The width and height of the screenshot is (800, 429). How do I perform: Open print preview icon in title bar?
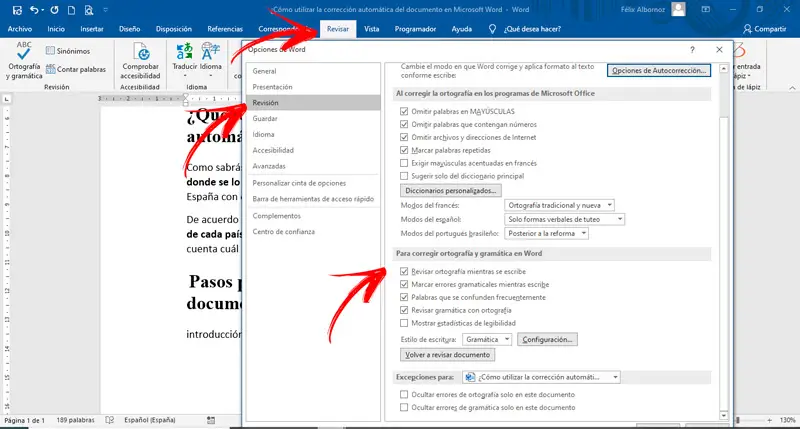click(89, 10)
